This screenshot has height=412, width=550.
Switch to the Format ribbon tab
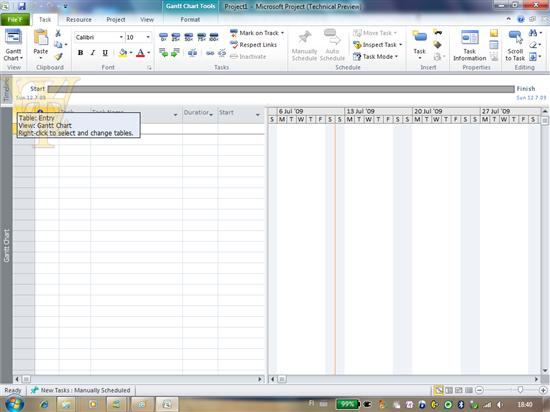pyautogui.click(x=190, y=20)
